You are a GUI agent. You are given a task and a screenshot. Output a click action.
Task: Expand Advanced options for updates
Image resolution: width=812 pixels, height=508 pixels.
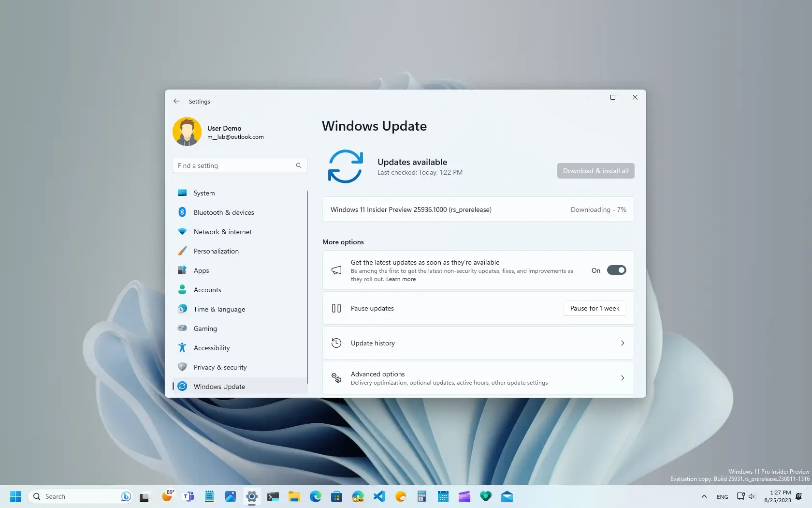[478, 378]
